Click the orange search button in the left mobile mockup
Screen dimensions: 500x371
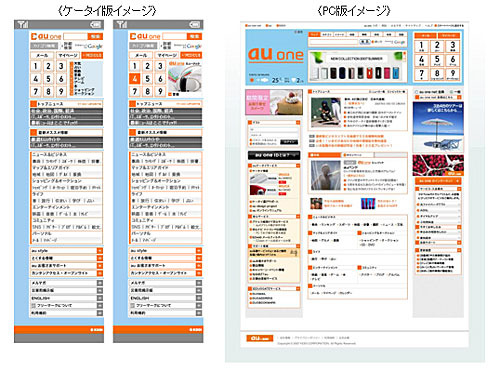point(95,36)
